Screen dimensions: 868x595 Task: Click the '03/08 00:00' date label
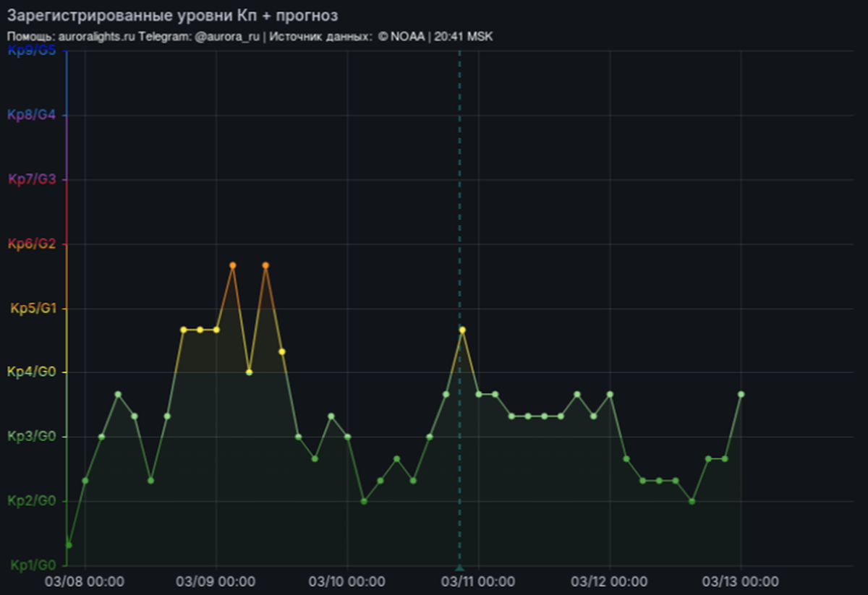85,581
